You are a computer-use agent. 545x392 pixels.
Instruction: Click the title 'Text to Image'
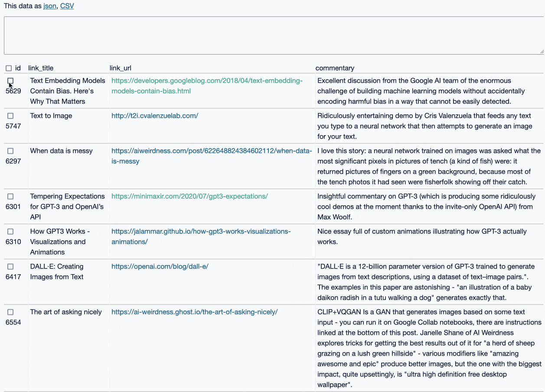click(51, 116)
